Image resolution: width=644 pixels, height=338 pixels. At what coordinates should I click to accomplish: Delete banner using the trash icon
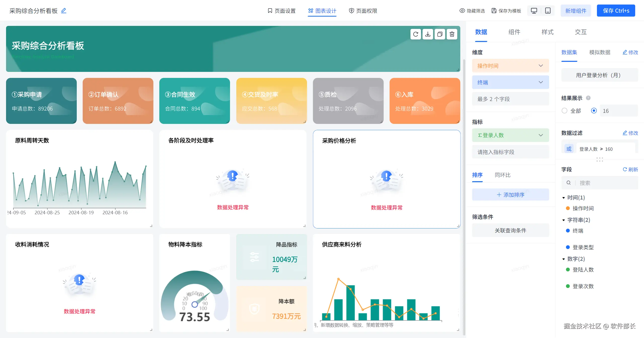[452, 34]
